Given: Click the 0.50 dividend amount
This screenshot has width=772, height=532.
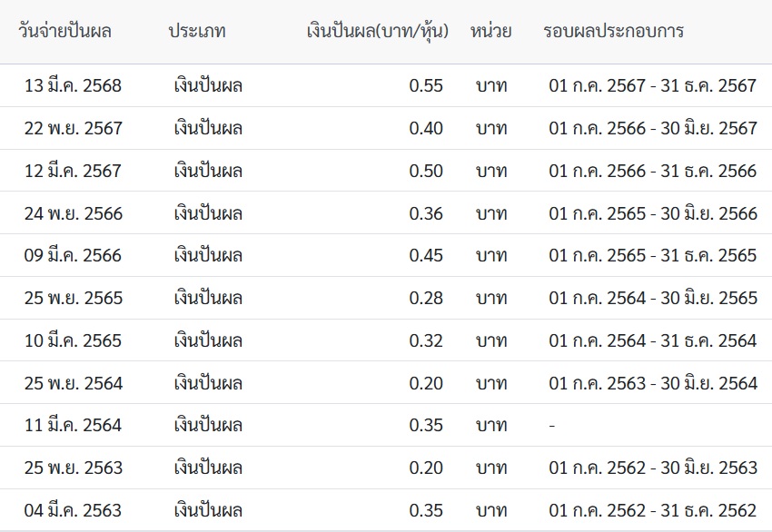Looking at the screenshot, I should [x=426, y=171].
